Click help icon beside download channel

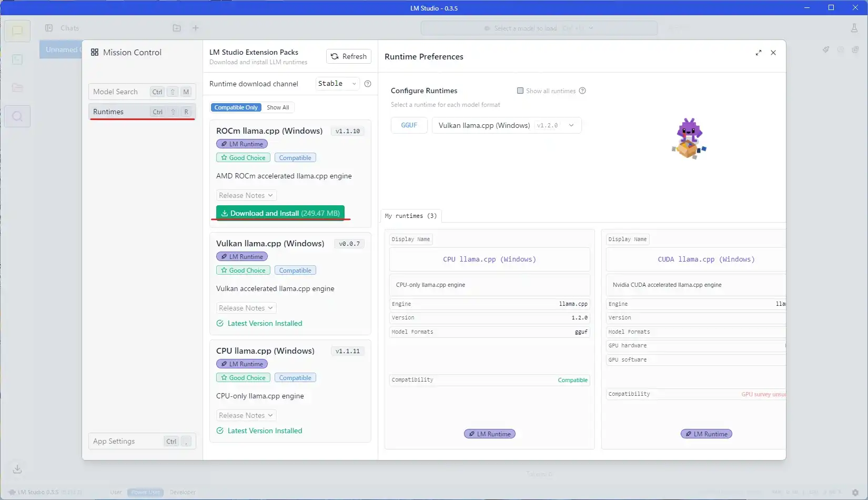pyautogui.click(x=368, y=84)
